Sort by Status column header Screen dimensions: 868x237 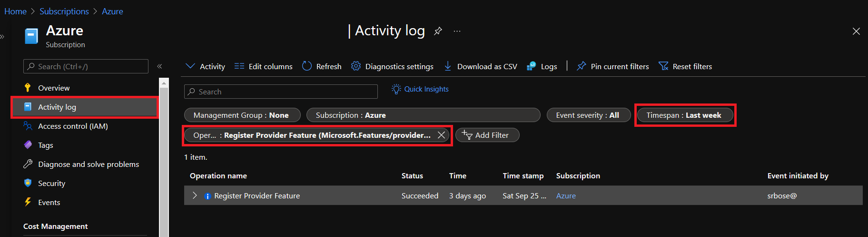click(x=412, y=175)
